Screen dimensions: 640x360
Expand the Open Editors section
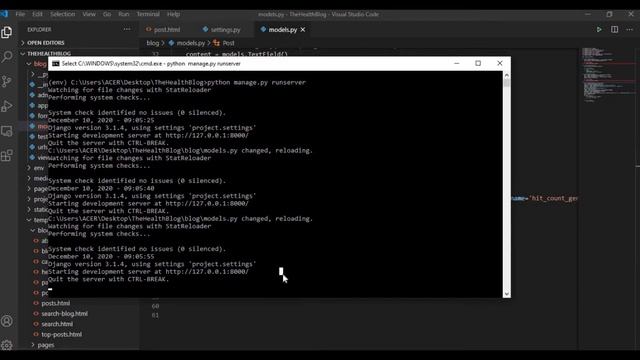[46, 43]
